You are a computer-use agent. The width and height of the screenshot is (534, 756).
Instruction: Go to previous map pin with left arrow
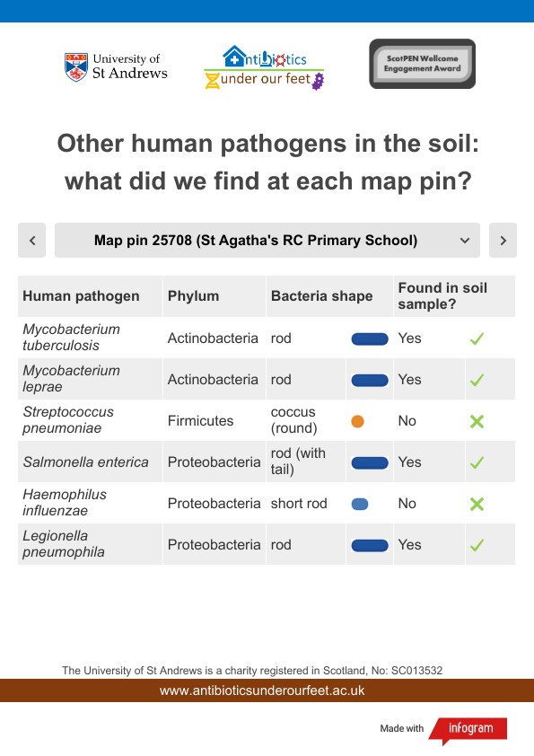coord(31,240)
